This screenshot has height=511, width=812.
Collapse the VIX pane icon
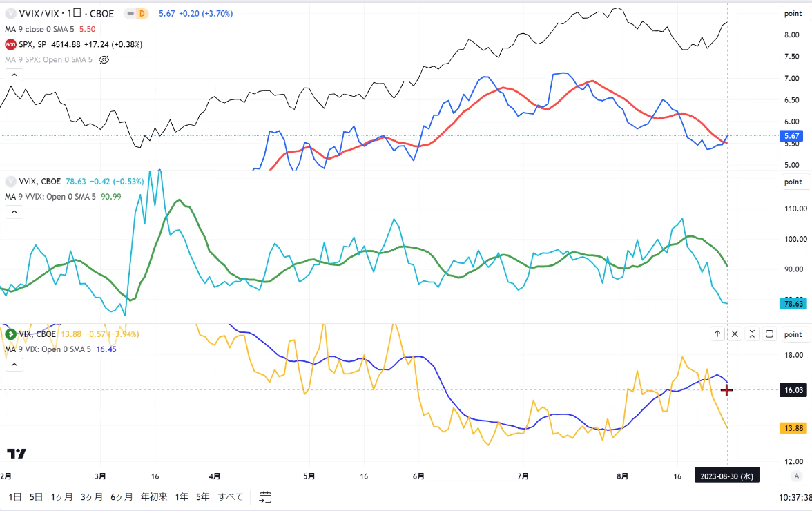point(752,334)
